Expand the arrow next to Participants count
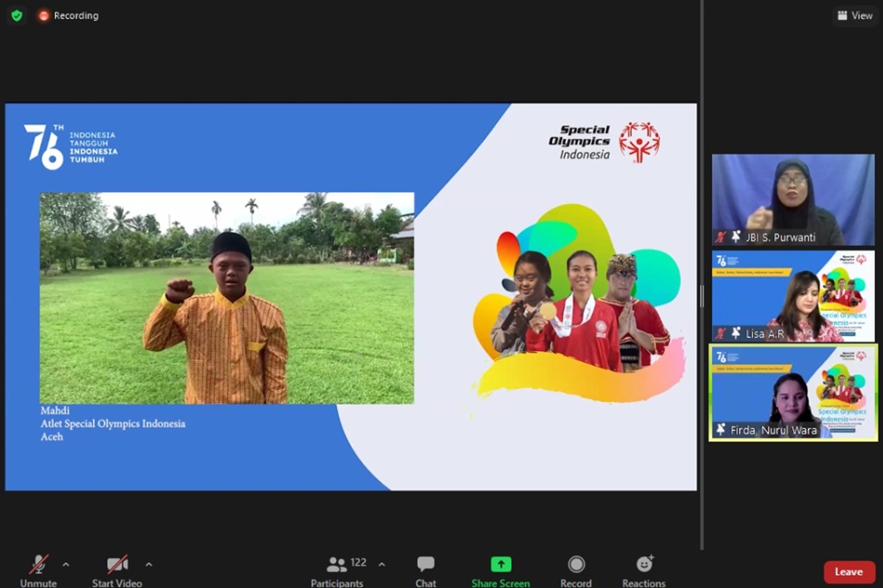 pos(381,565)
